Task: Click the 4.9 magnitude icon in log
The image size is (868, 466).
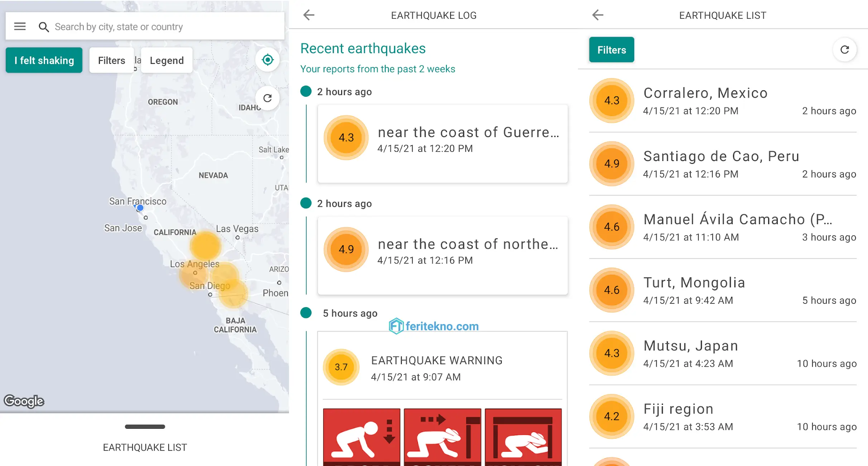Action: coord(346,249)
